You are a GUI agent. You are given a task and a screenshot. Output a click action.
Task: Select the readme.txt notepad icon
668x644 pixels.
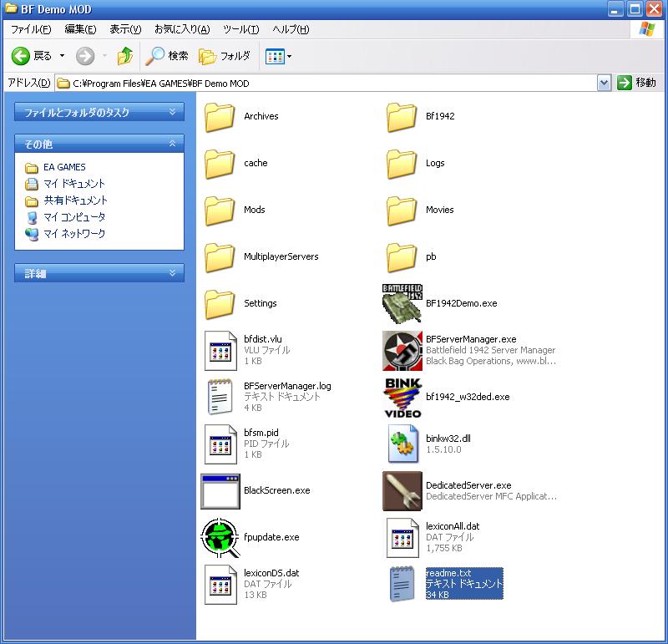(402, 584)
